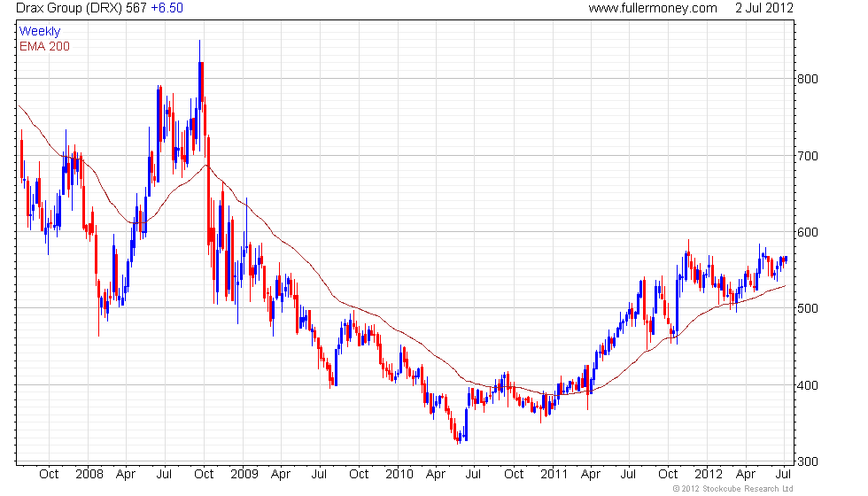Click the 600 price axis label
Viewport: 868px width, 496px height.
tap(807, 232)
